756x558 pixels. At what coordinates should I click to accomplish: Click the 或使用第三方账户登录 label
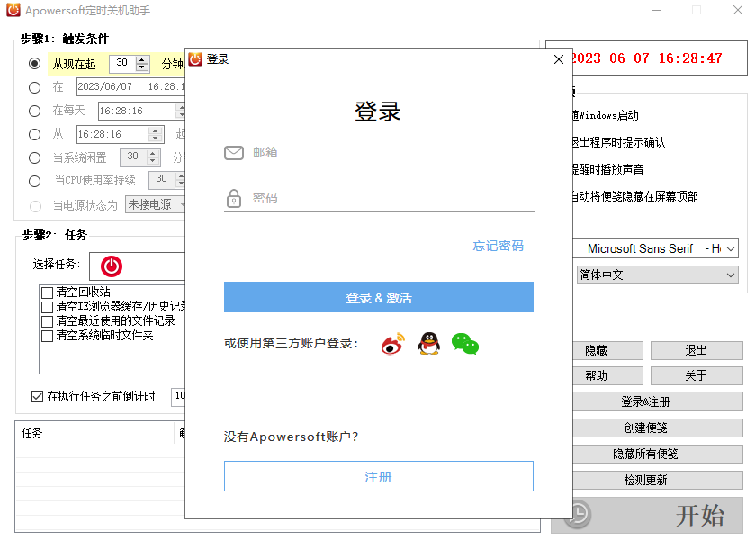291,344
